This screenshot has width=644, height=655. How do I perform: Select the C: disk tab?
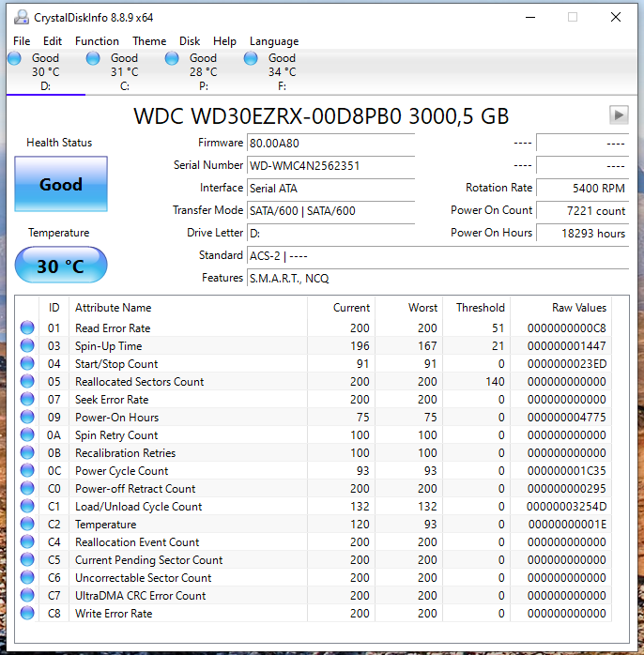(125, 72)
